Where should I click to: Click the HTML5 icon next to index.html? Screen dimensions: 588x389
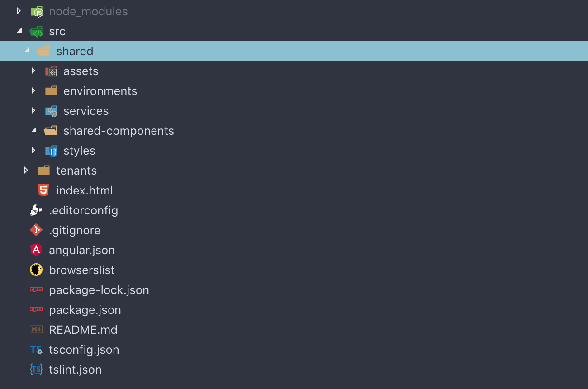coord(43,190)
